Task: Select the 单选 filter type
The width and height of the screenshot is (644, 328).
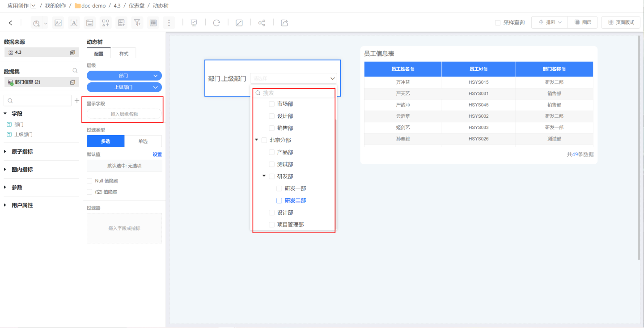Action: 143,141
